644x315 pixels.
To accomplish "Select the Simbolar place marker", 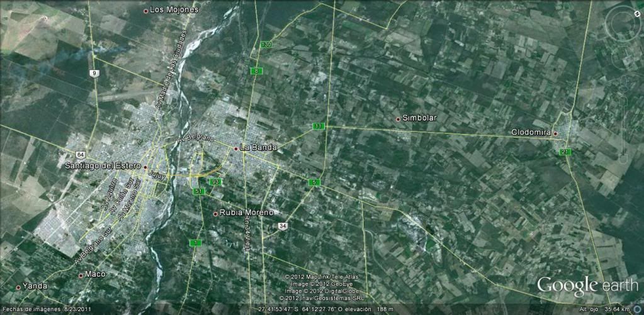I will click(x=397, y=119).
